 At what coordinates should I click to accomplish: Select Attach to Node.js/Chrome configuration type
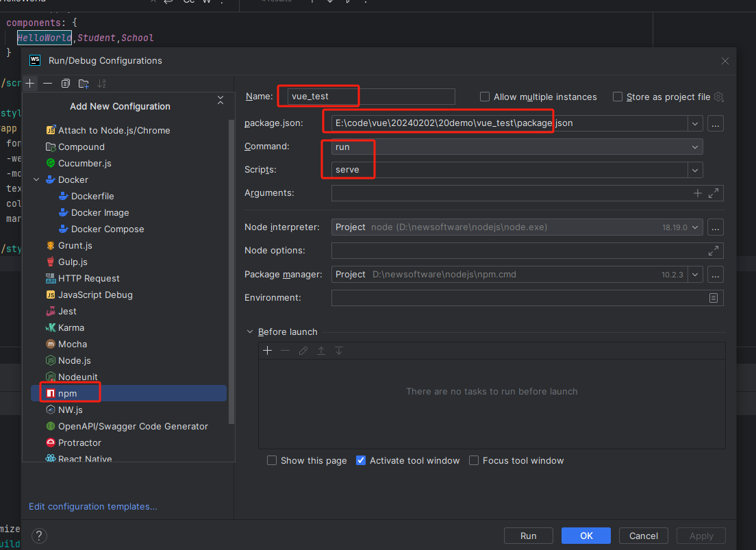coord(114,130)
